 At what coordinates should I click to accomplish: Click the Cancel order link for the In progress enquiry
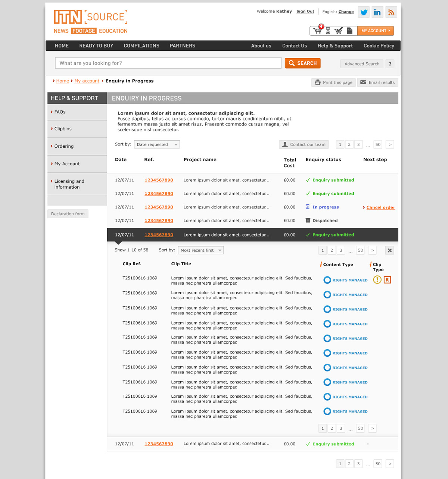pos(380,207)
